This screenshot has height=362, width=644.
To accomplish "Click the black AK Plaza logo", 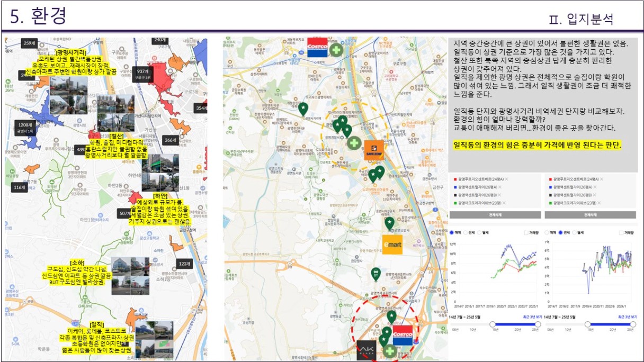I will 366,350.
